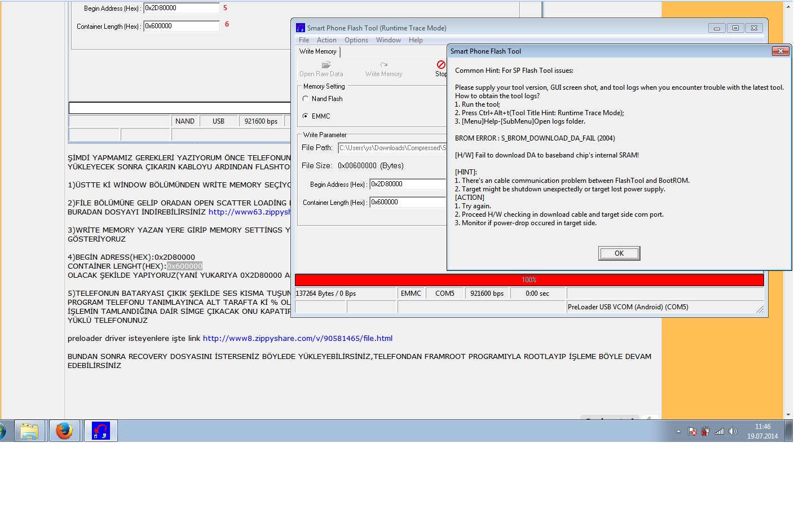This screenshot has width=812, height=508.
Task: Open Firefox from the taskbar
Action: (64, 431)
